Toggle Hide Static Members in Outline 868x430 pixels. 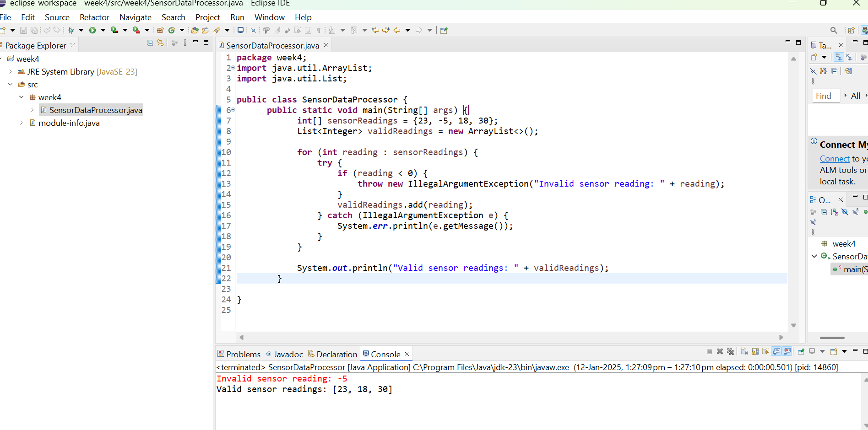[x=855, y=212]
